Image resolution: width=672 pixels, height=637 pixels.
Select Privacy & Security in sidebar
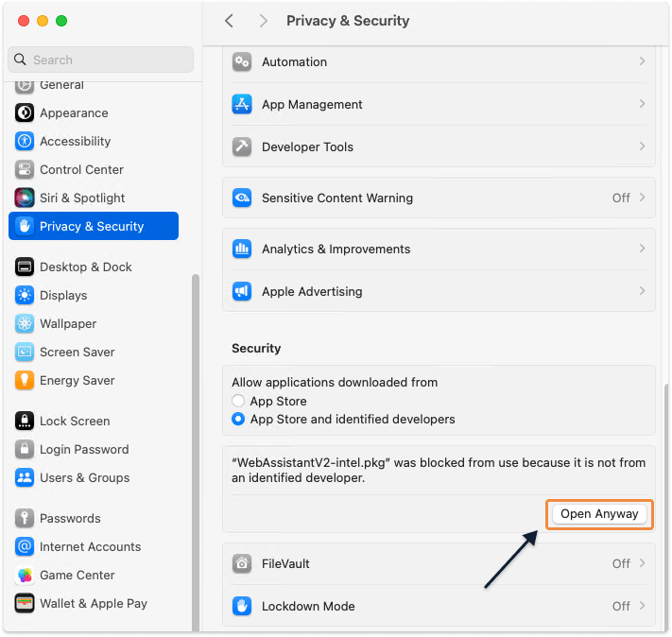pos(94,226)
